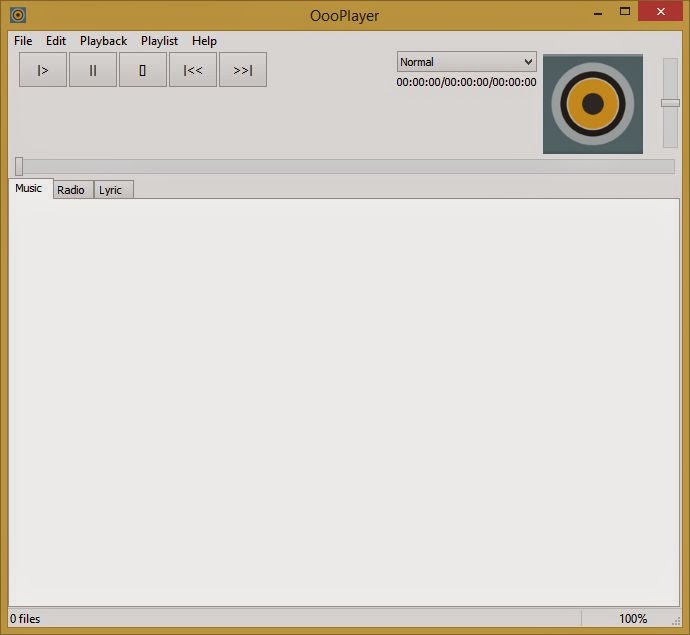Click the vertical volume slider handle
This screenshot has width=690, height=635.
coord(670,103)
